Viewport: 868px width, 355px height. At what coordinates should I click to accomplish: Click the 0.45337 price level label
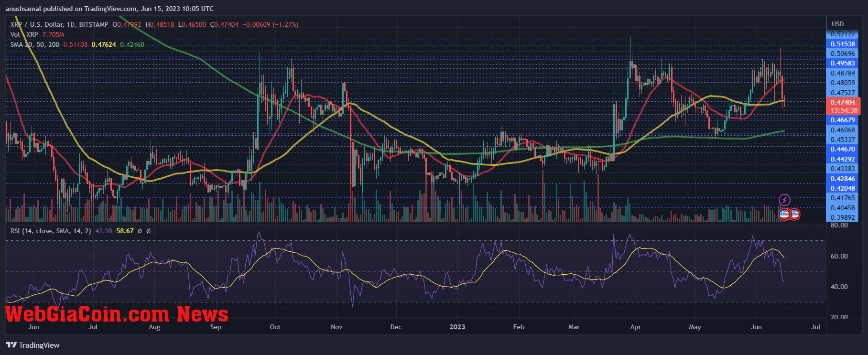point(843,140)
